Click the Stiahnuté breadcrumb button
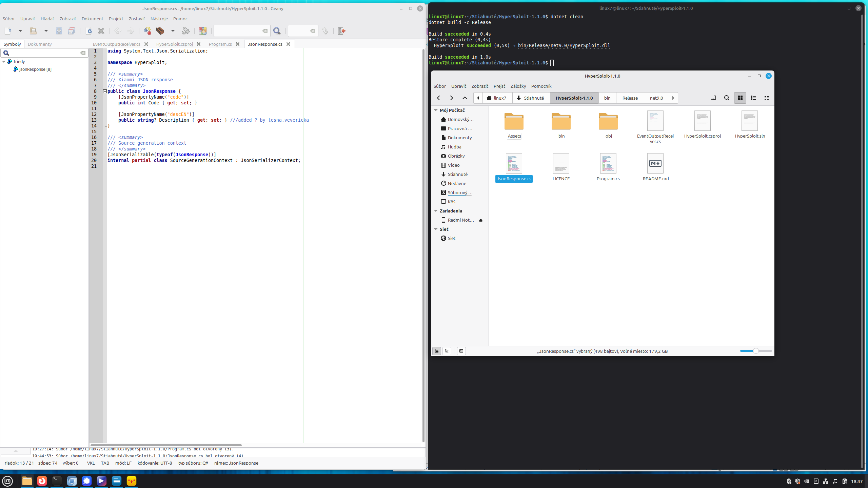The image size is (868, 488). [531, 98]
